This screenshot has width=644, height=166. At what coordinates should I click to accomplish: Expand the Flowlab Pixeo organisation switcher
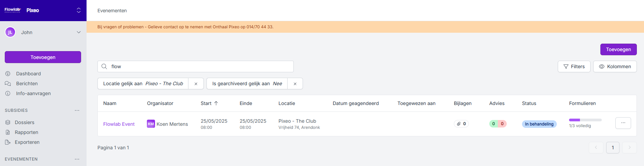pos(79,10)
